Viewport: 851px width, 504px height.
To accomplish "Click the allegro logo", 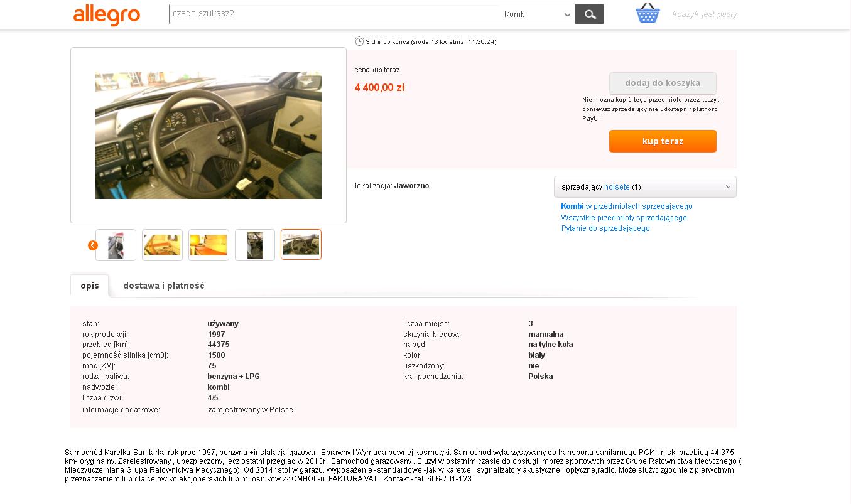I will tap(107, 15).
